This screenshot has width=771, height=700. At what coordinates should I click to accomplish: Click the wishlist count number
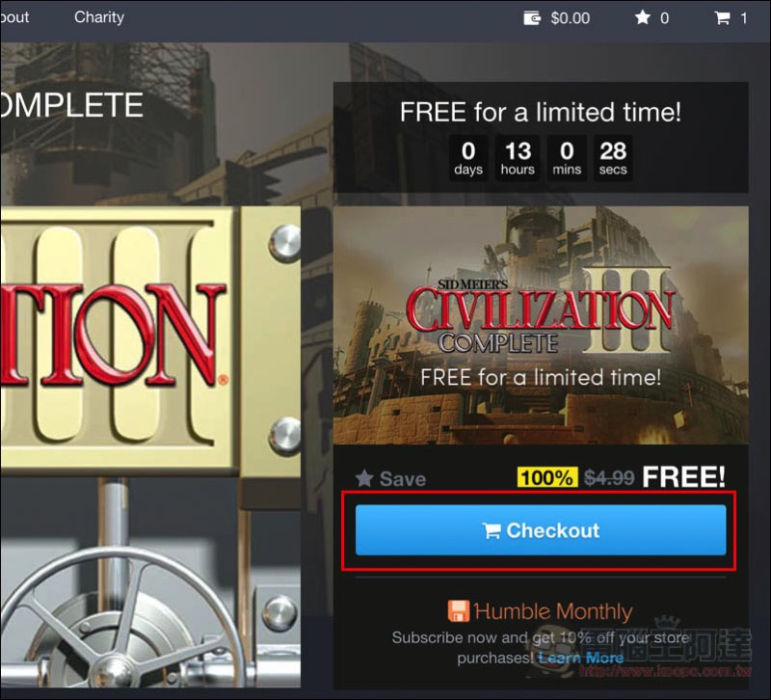[x=664, y=18]
